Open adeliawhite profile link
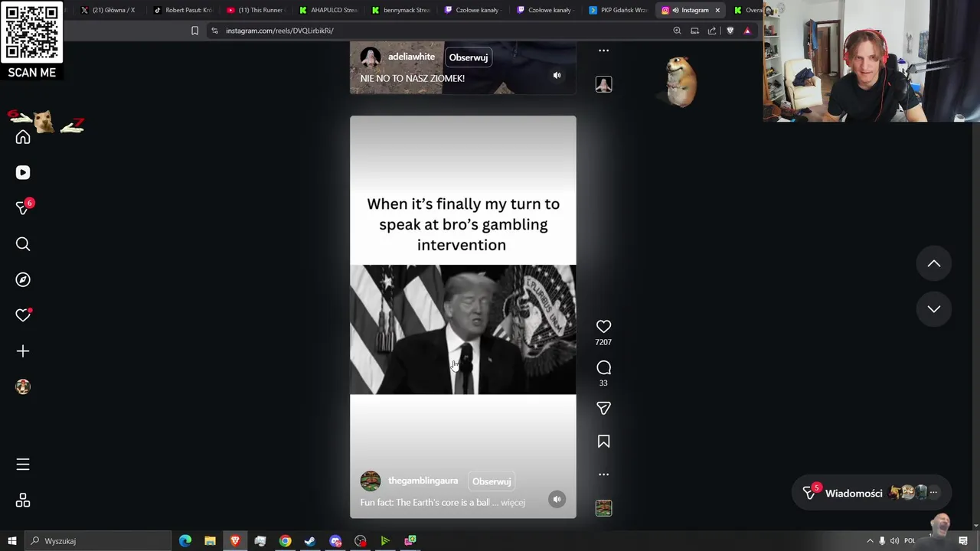Image resolution: width=980 pixels, height=551 pixels. click(411, 57)
